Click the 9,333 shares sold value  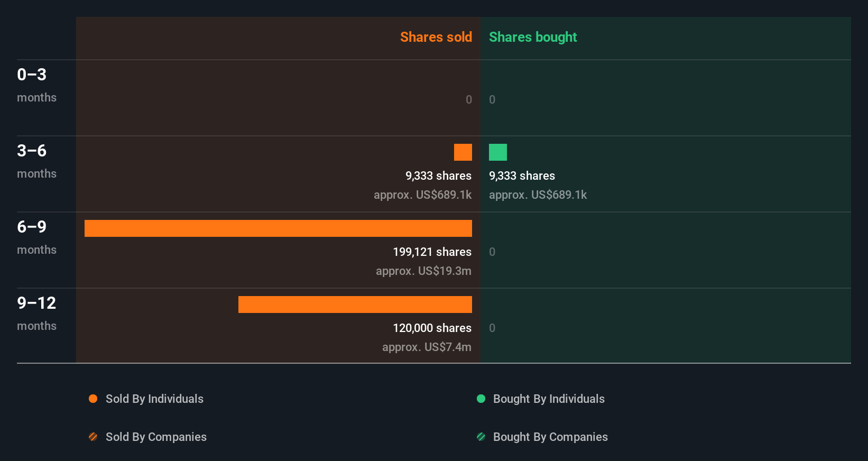pos(438,176)
